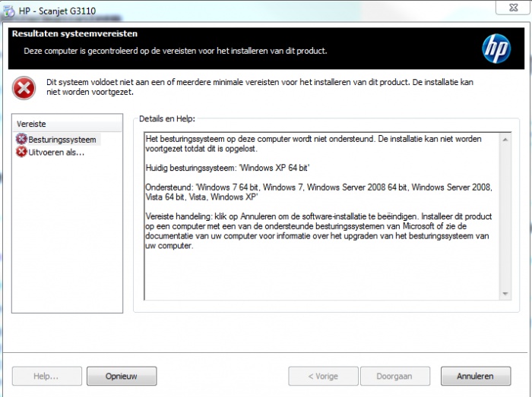Screen dimensions: 532x397
Task: Select the Besturingssysteem requirement row
Action: coord(58,139)
